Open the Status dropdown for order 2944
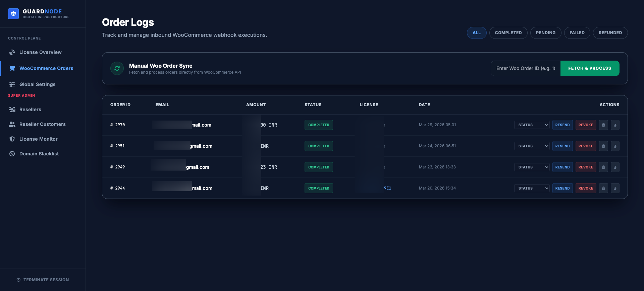The height and width of the screenshot is (291, 644). pos(532,188)
